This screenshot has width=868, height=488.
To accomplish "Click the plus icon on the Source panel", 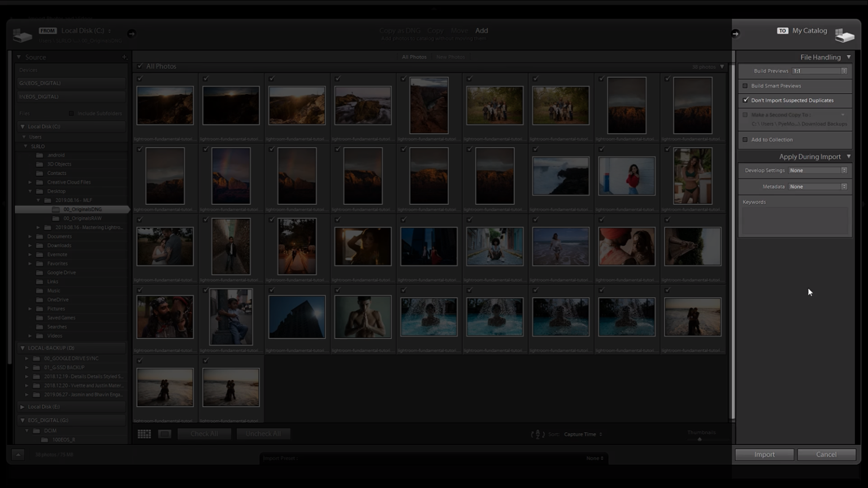I will [x=124, y=56].
